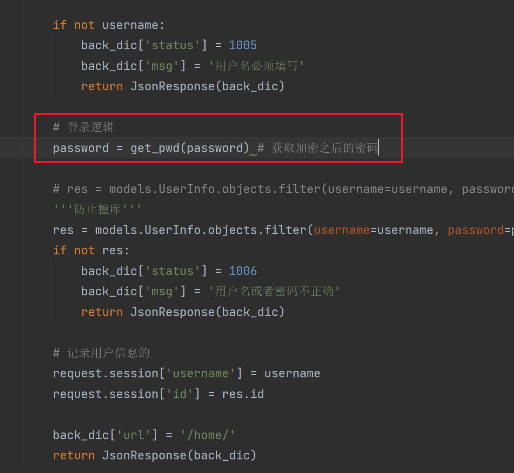The height and width of the screenshot is (473, 514).
Task: Click the 1006 status code
Action: (x=243, y=271)
